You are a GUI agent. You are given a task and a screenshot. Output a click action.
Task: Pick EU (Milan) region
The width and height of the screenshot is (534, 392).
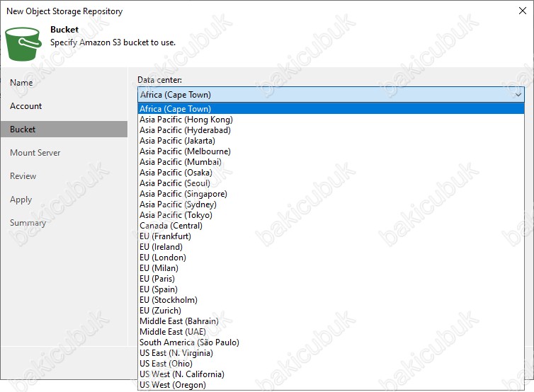tap(331, 268)
